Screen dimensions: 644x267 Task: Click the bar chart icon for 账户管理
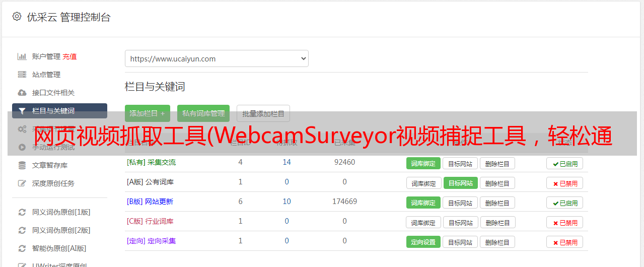pyautogui.click(x=22, y=56)
